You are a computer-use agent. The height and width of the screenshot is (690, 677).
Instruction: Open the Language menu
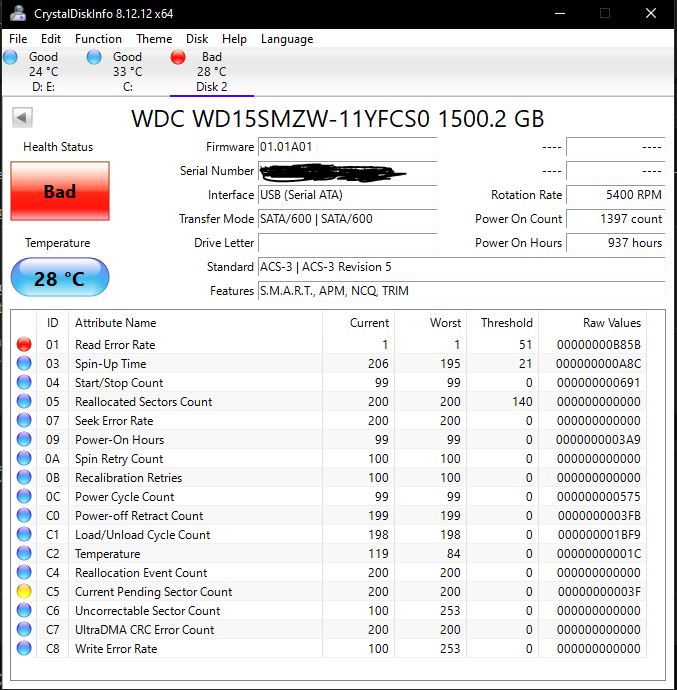coord(287,39)
